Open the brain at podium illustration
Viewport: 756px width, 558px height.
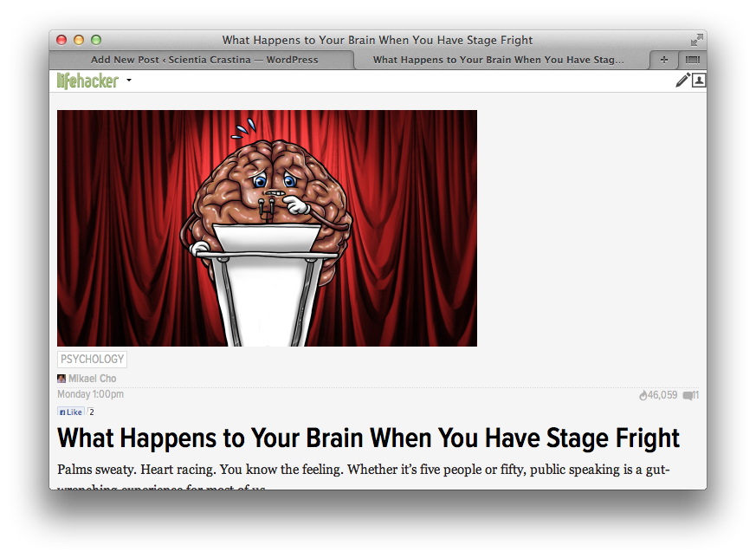267,228
